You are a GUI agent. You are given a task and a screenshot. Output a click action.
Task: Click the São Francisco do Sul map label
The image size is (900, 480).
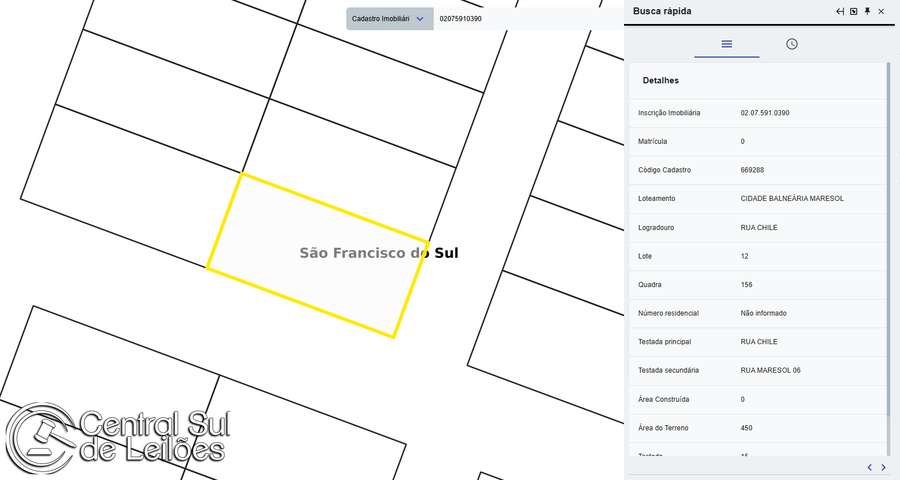pos(379,253)
